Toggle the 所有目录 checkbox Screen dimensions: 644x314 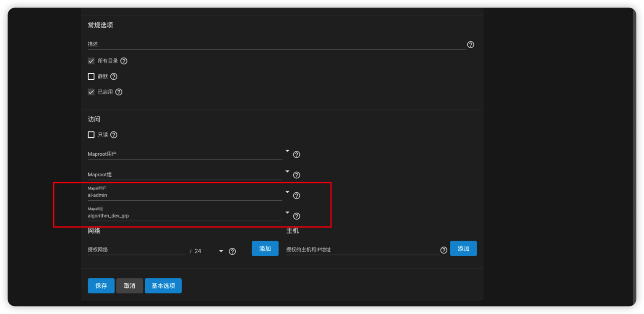pyautogui.click(x=91, y=61)
